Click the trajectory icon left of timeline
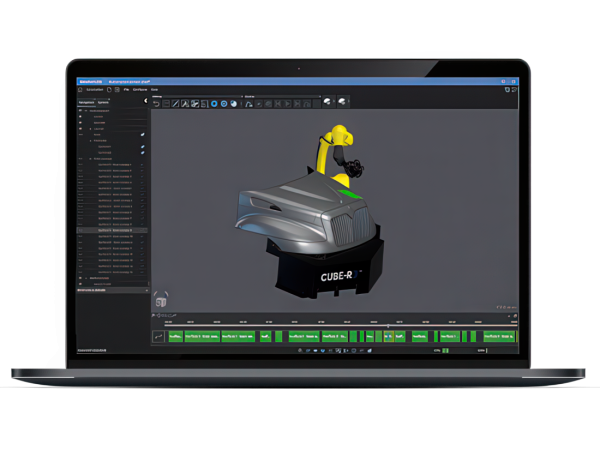 click(x=158, y=337)
